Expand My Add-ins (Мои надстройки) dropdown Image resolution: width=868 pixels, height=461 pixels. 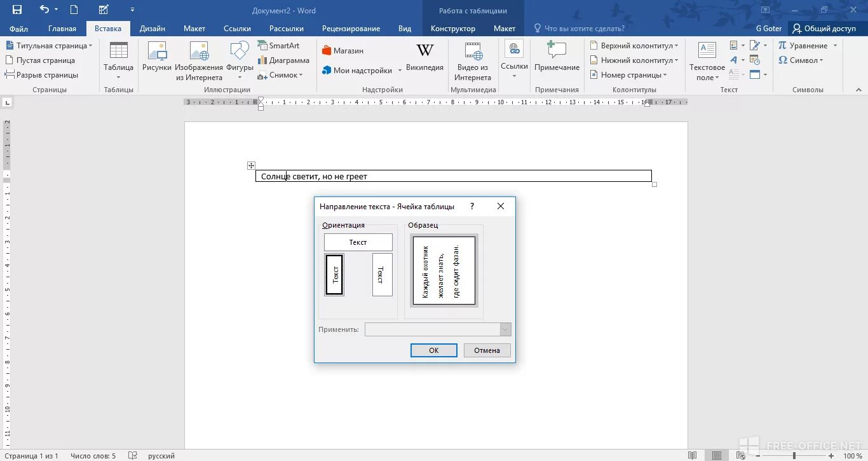click(x=400, y=71)
